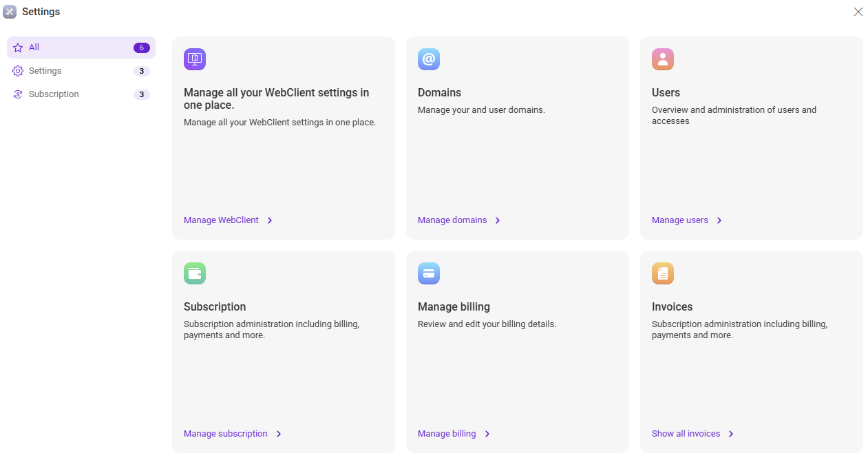The image size is (868, 460).
Task: Click the Subscription card heading
Action: click(x=215, y=306)
